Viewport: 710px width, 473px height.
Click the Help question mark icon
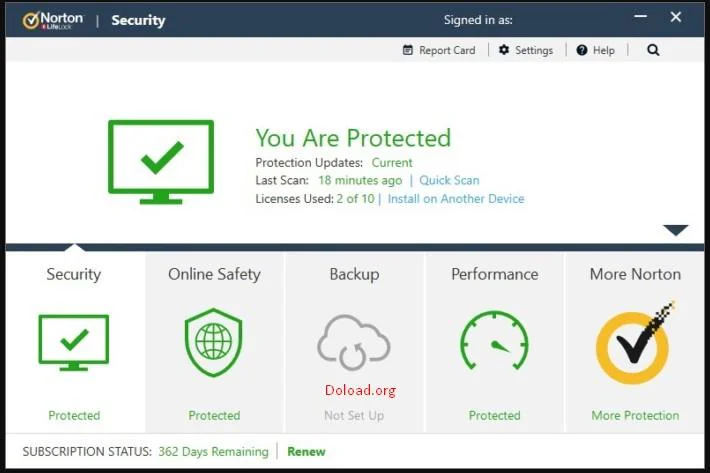582,50
